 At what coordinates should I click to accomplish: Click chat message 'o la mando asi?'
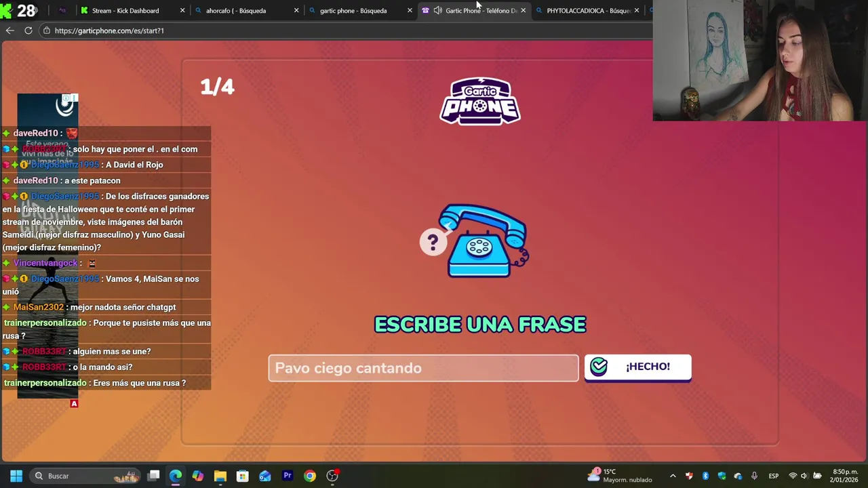[102, 367]
